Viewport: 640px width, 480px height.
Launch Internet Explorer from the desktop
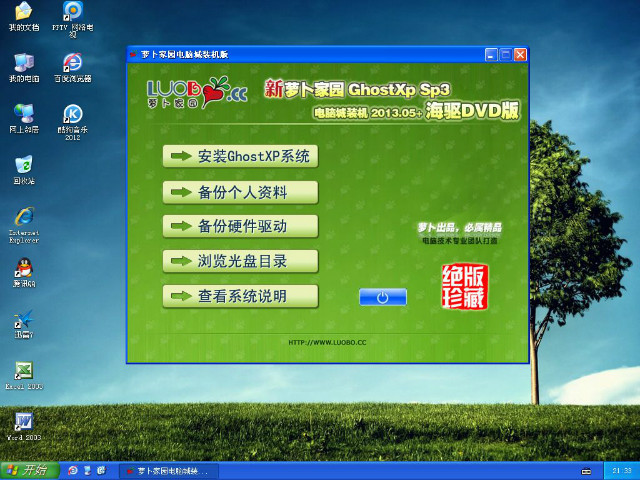click(x=24, y=225)
